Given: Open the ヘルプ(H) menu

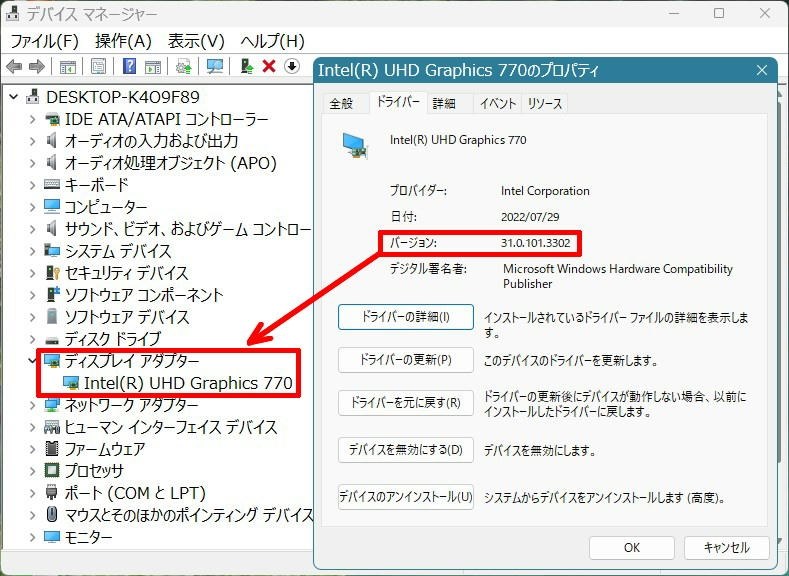Looking at the screenshot, I should 272,41.
